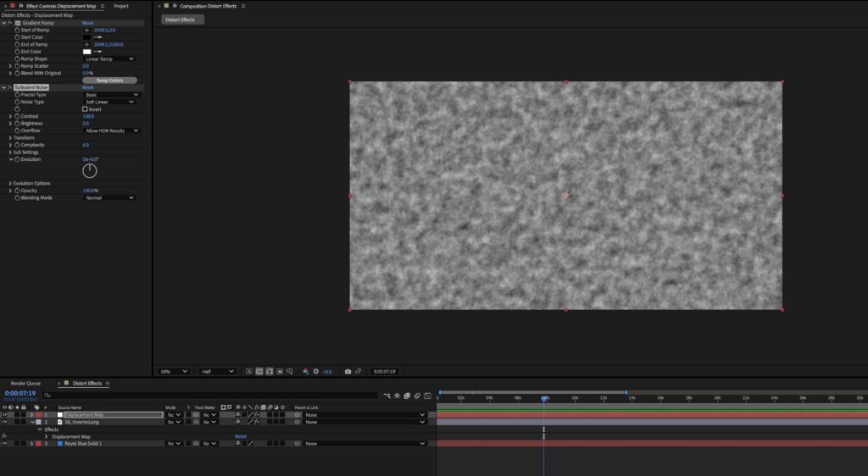868x476 pixels.
Task: Open the Overflow dropdown
Action: coord(111,130)
